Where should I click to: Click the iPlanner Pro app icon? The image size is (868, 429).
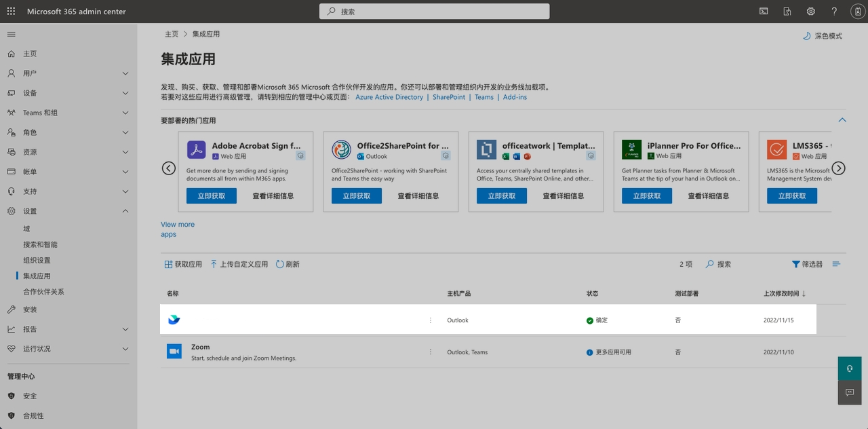click(x=631, y=149)
